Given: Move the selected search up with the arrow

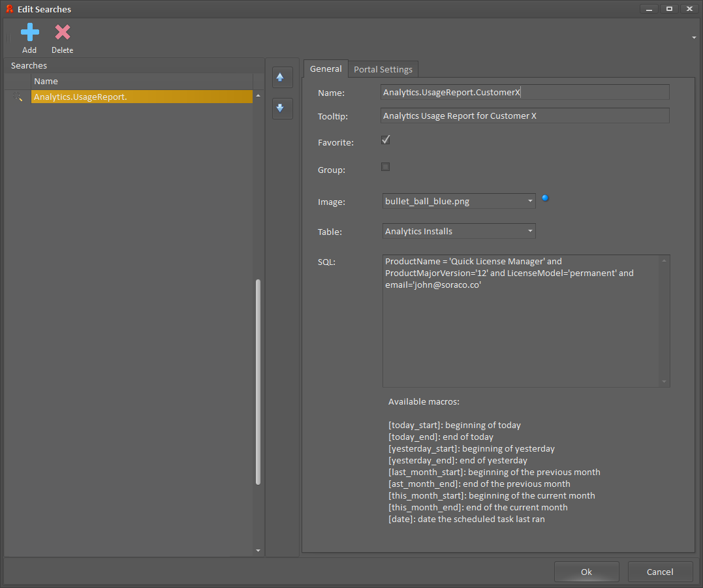Looking at the screenshot, I should pyautogui.click(x=282, y=78).
